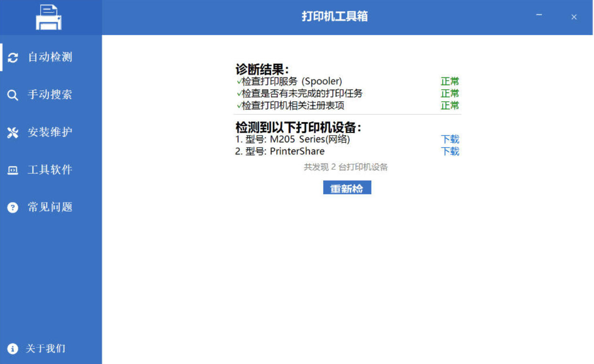Click the green checkmark before 检查打印服务

coord(238,81)
